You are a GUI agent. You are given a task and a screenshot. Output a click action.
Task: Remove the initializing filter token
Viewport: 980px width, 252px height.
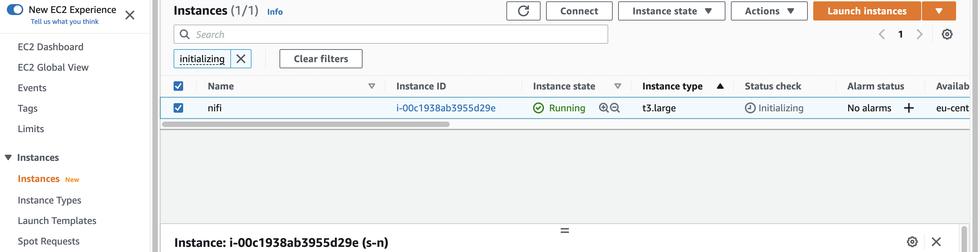241,58
